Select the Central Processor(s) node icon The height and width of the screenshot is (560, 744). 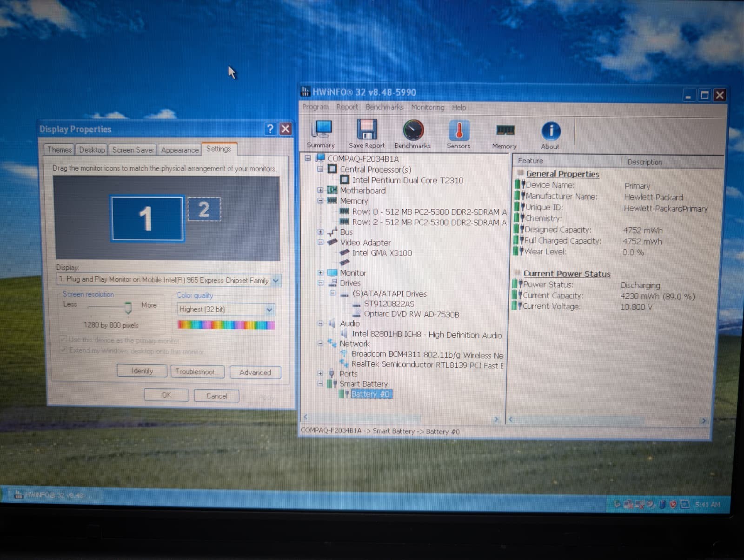tap(332, 169)
